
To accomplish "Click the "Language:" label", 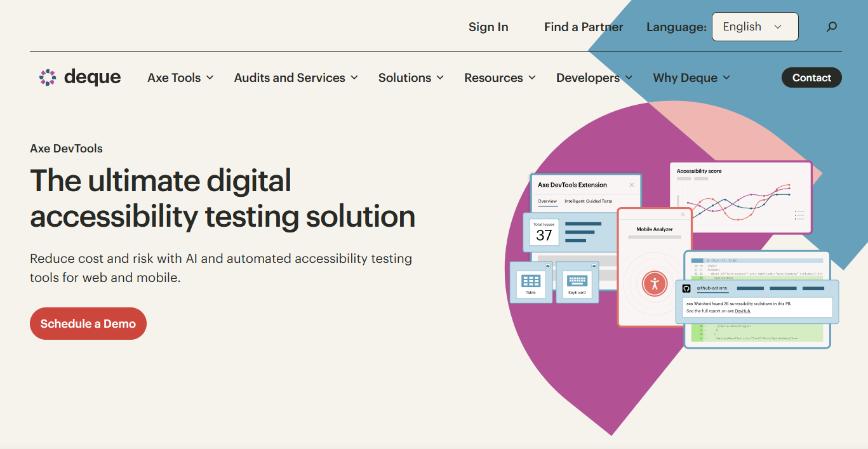I will [676, 27].
